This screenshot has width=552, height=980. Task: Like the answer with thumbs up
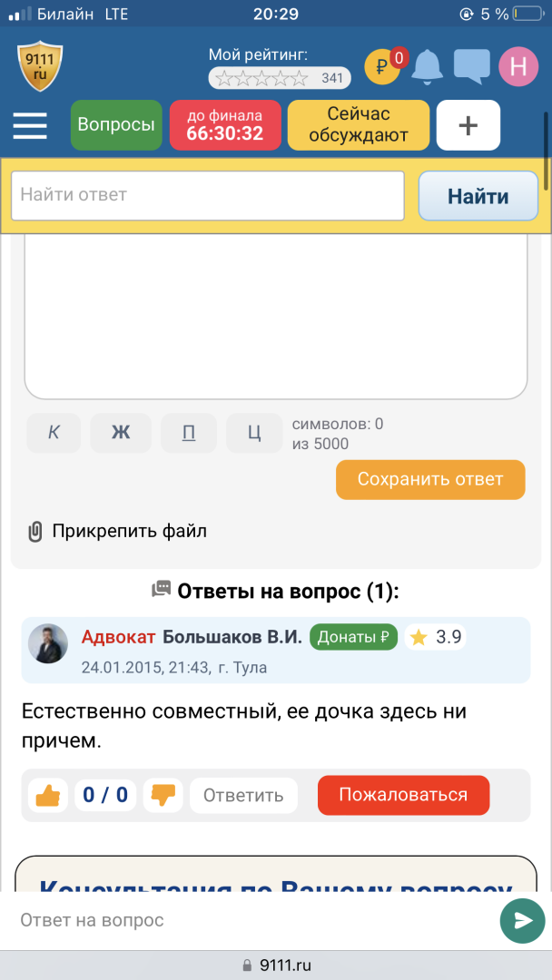pos(48,795)
